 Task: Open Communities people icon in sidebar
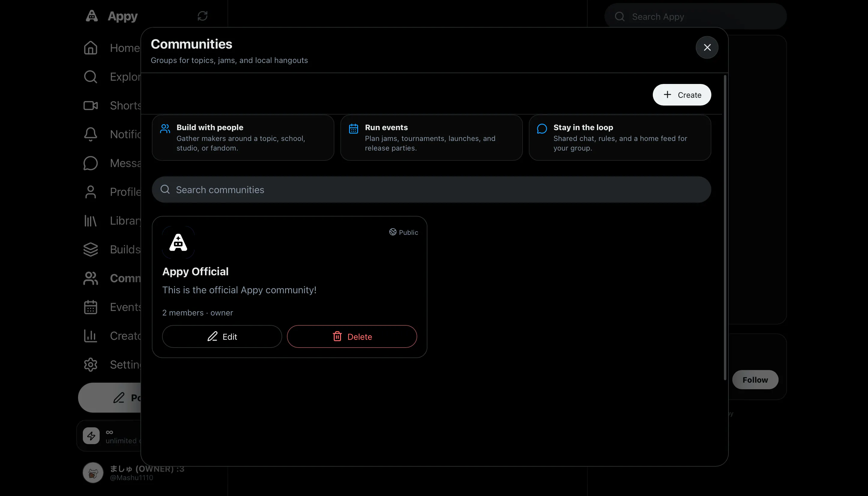coord(91,278)
